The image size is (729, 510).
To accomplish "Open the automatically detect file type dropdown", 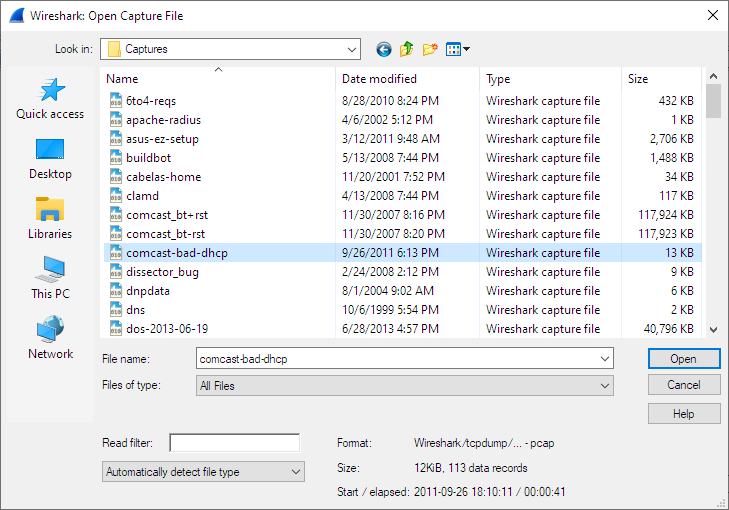I will pyautogui.click(x=295, y=472).
